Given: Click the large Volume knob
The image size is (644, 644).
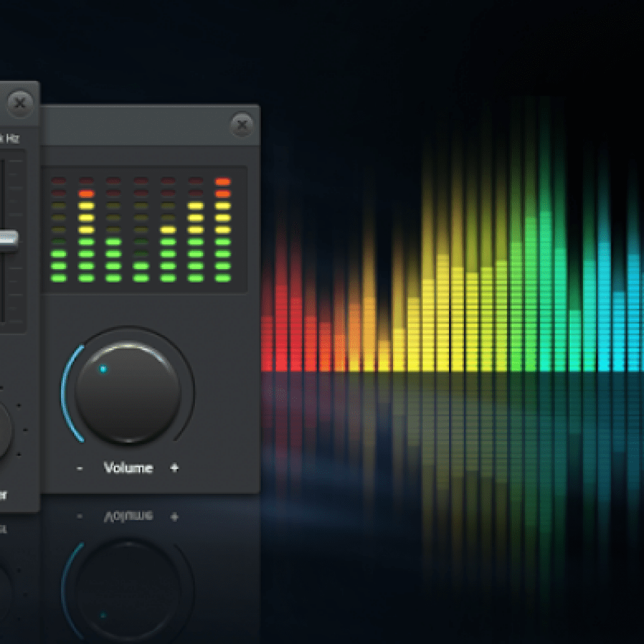Looking at the screenshot, I should 128,392.
